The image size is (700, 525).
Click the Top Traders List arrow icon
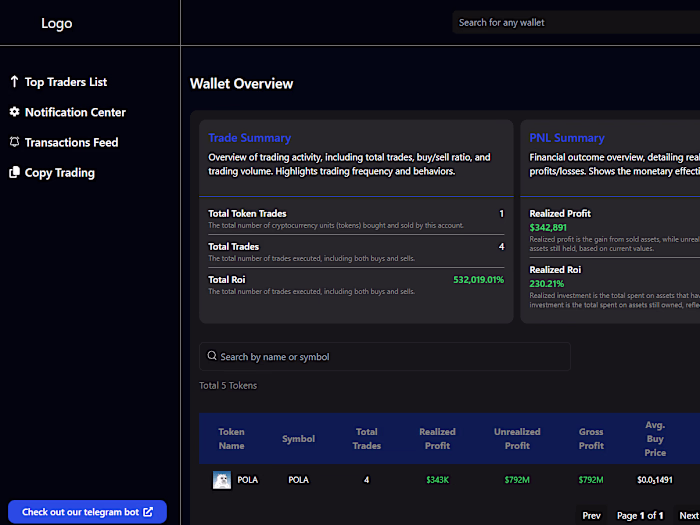click(14, 82)
